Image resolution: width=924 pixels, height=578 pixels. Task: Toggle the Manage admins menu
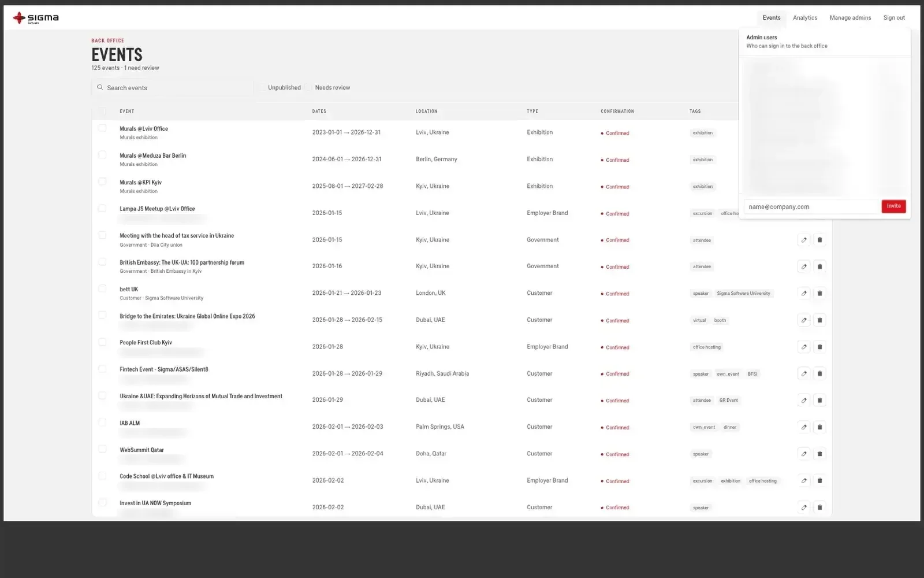click(x=850, y=18)
